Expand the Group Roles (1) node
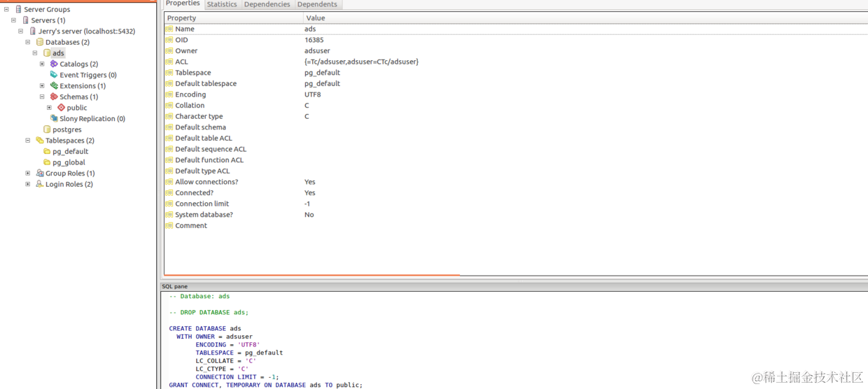This screenshot has width=868, height=389. tap(28, 174)
